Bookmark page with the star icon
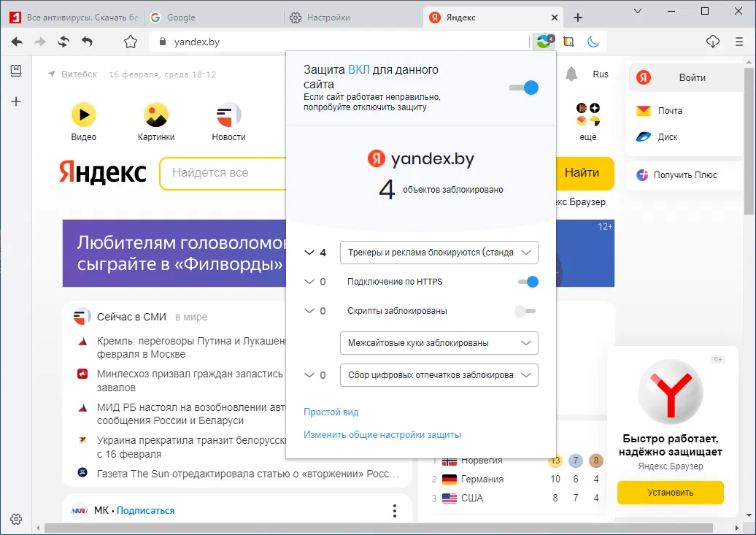756x535 pixels. tap(131, 42)
